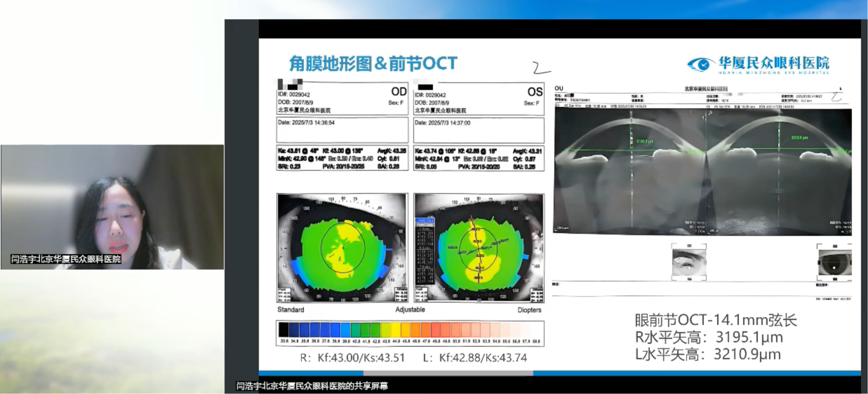Click the speaker's webcam video tile

(x=112, y=206)
